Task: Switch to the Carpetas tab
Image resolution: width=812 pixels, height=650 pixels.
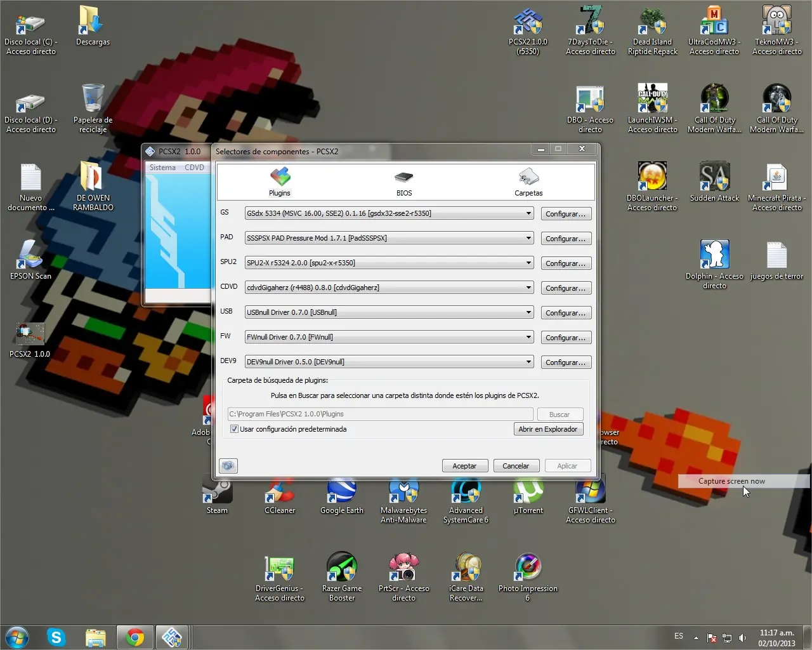Action: (x=528, y=182)
